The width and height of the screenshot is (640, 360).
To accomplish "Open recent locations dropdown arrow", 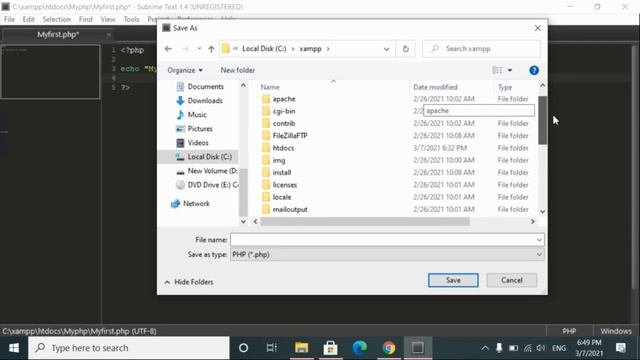I will [199, 49].
